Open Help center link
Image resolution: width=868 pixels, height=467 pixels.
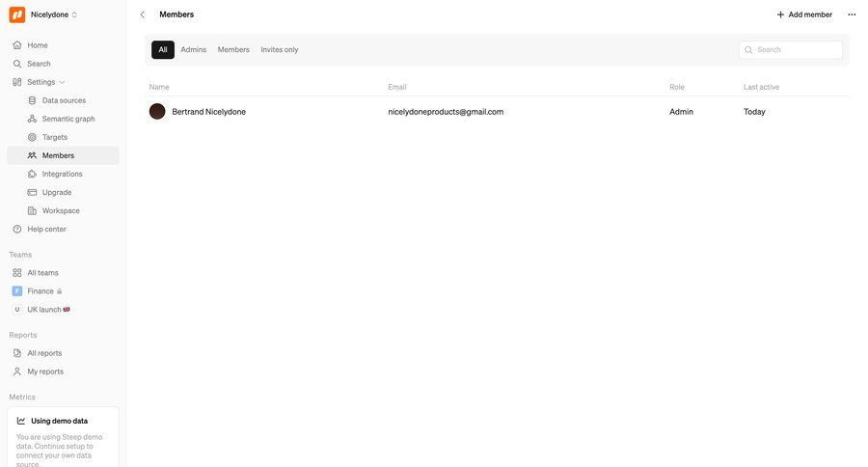(46, 229)
